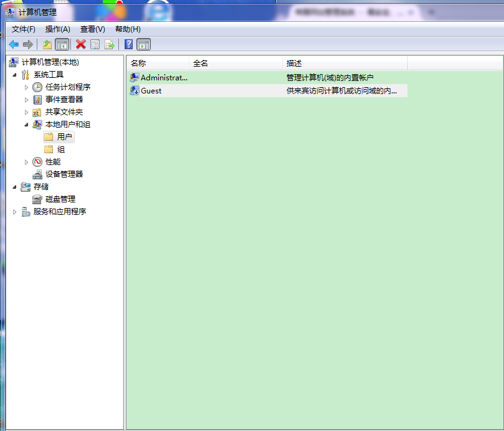Viewport: 504px width, 431px height.
Task: Open Help with the blue question mark
Action: 128,44
